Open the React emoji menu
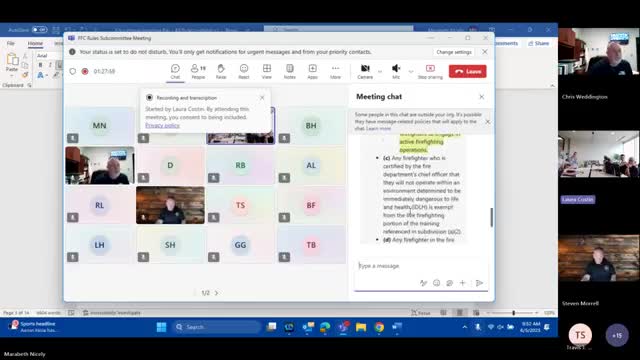Screen dimensions: 640x360 (244, 71)
